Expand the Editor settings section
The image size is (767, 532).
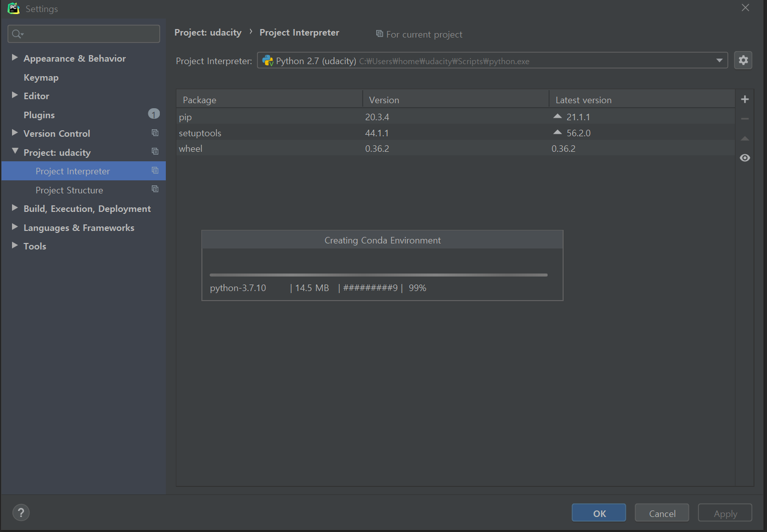coord(15,95)
